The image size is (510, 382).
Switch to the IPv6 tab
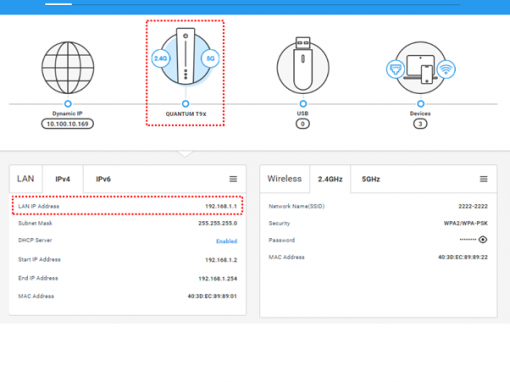[x=103, y=179]
